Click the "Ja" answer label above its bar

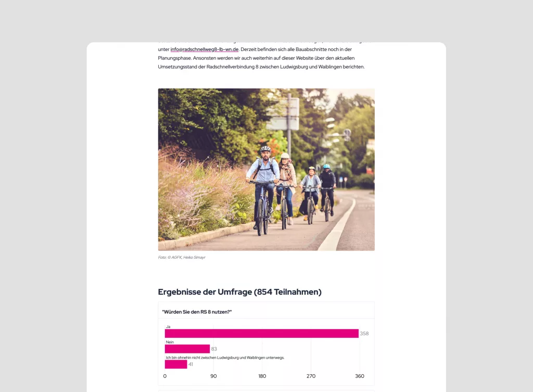click(x=168, y=326)
